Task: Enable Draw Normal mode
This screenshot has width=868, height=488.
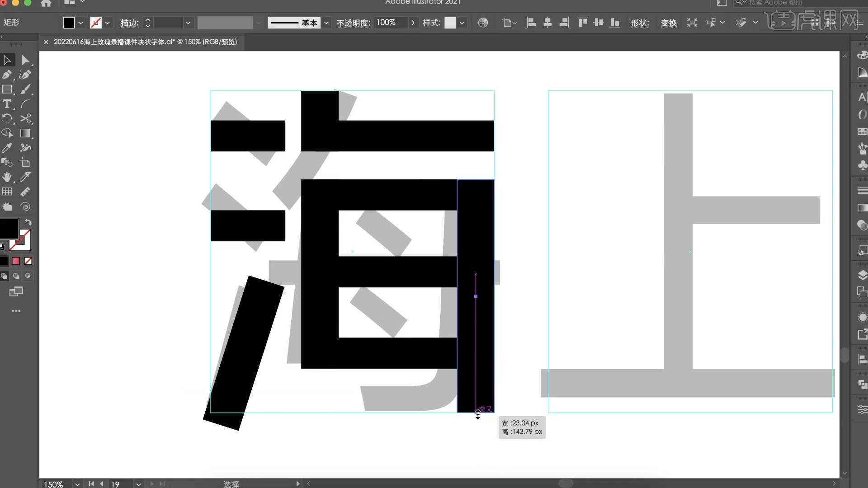Action: coord(4,276)
